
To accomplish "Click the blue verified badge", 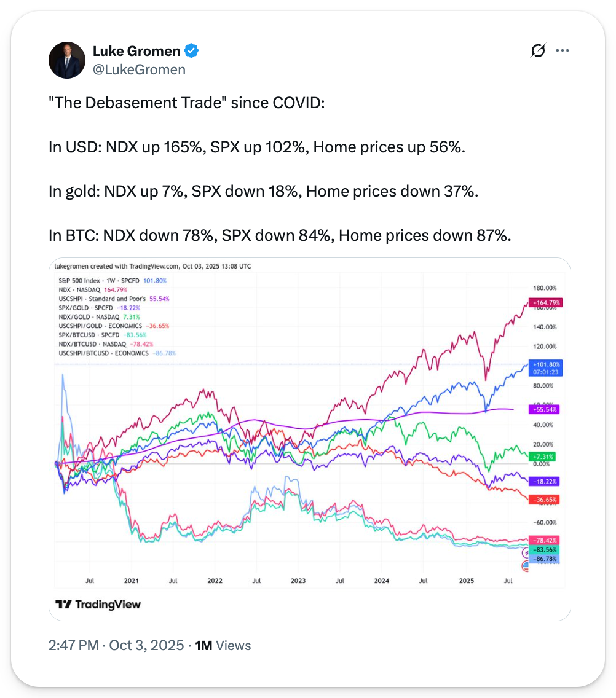I will (x=191, y=51).
